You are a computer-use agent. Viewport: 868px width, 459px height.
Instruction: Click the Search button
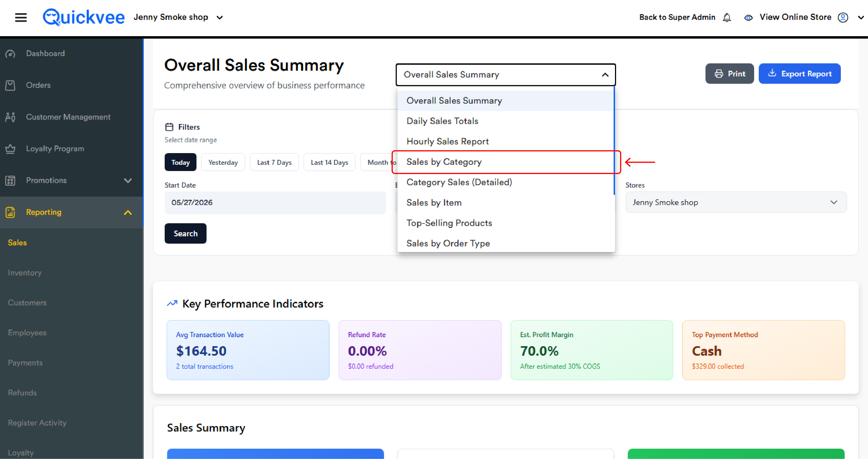[185, 233]
